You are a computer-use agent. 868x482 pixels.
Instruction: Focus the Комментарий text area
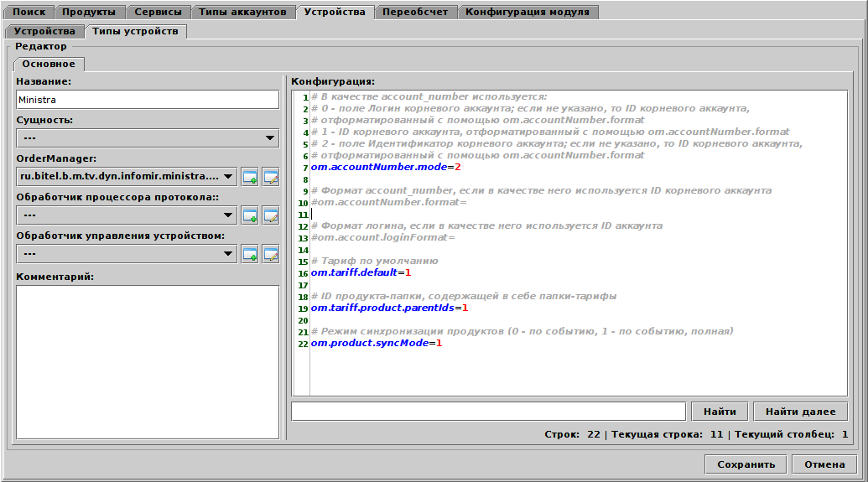point(148,361)
